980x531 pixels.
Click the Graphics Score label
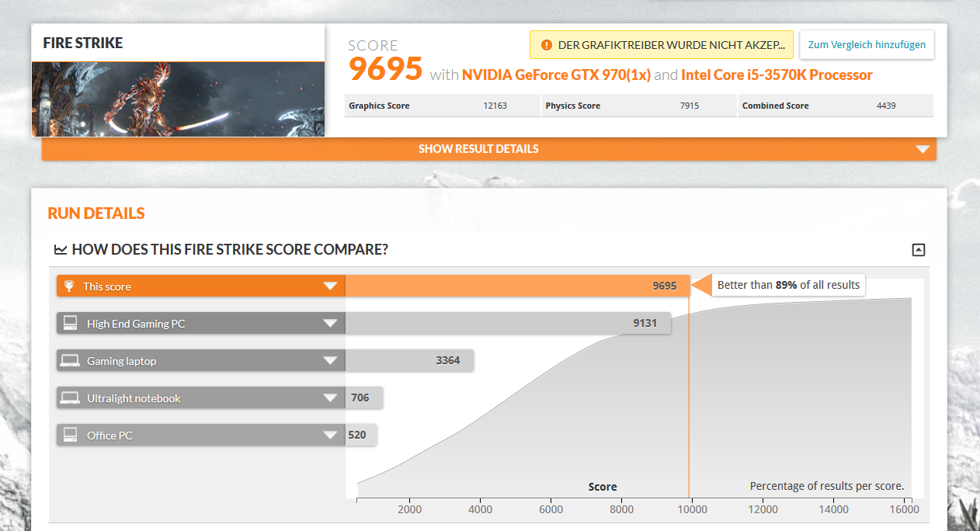(379, 106)
